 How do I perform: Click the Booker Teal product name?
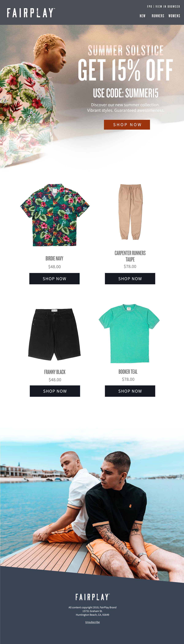128,372
